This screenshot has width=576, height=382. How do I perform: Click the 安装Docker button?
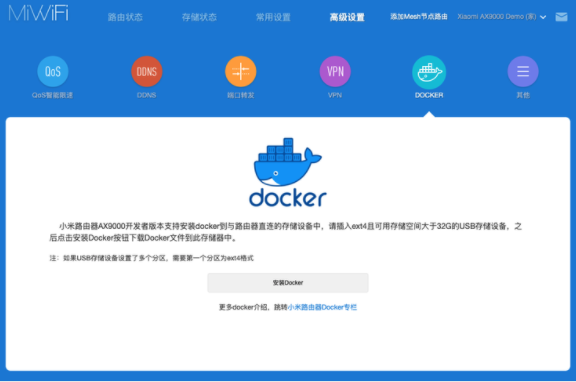pyautogui.click(x=288, y=283)
